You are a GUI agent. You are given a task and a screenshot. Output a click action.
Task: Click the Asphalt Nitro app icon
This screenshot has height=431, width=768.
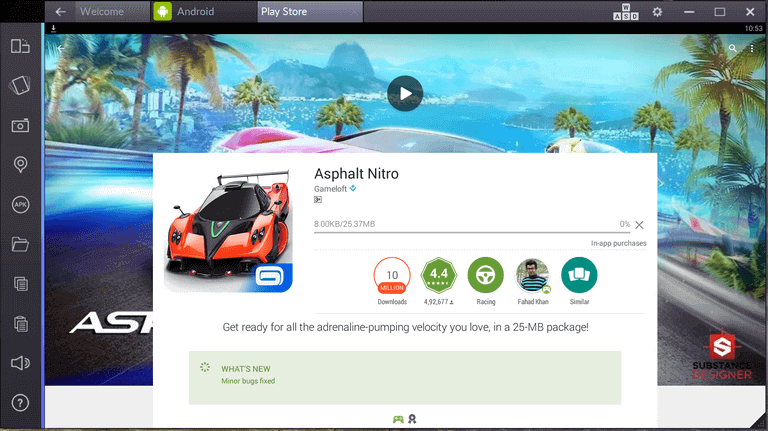pos(228,229)
